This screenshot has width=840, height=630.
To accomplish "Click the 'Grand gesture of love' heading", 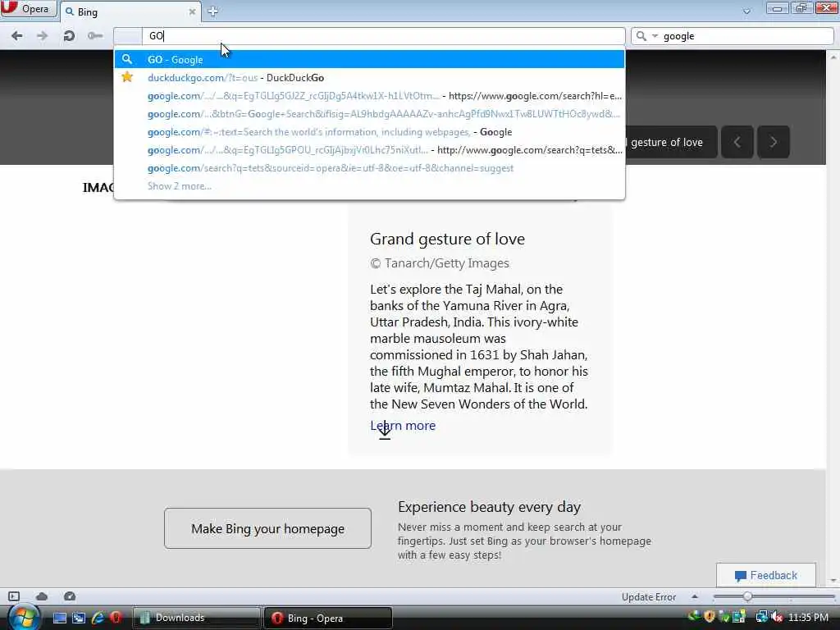I will tap(447, 239).
